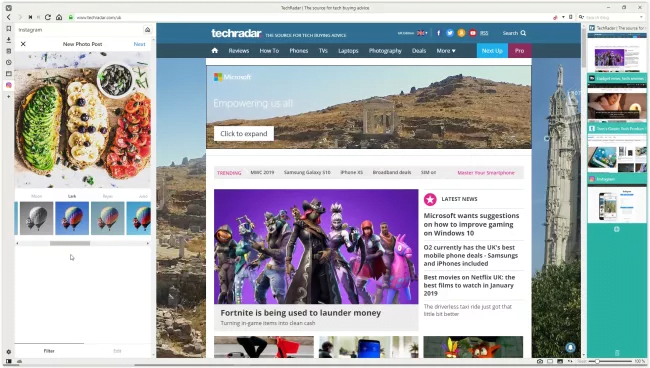Select the Instagram web panel icon

(9, 85)
